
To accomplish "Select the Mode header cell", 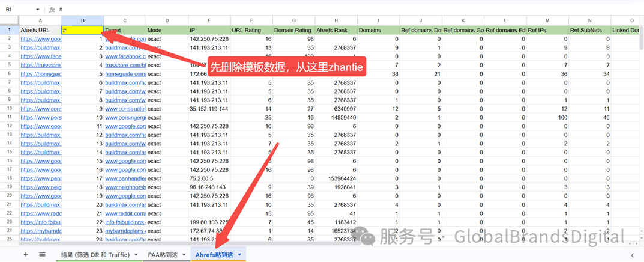I will pos(167,30).
